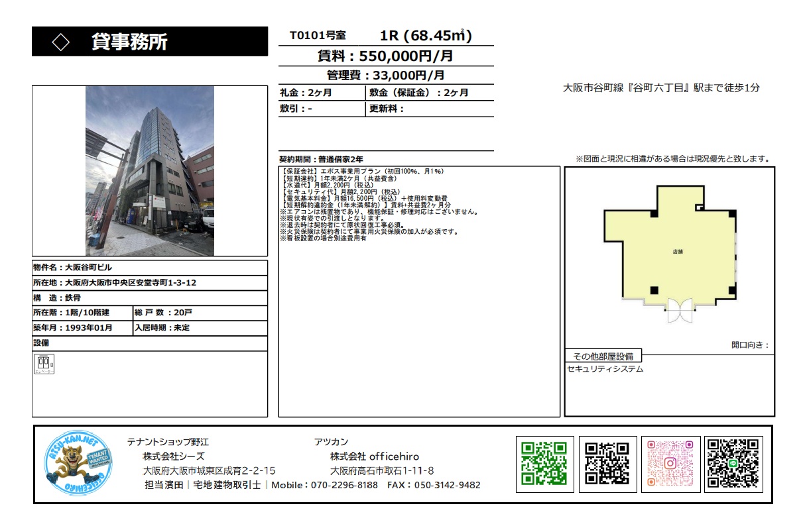Viewport: 805px width, 532px height.
Task: Click the Instagram-colored QR code
Action: click(x=670, y=464)
